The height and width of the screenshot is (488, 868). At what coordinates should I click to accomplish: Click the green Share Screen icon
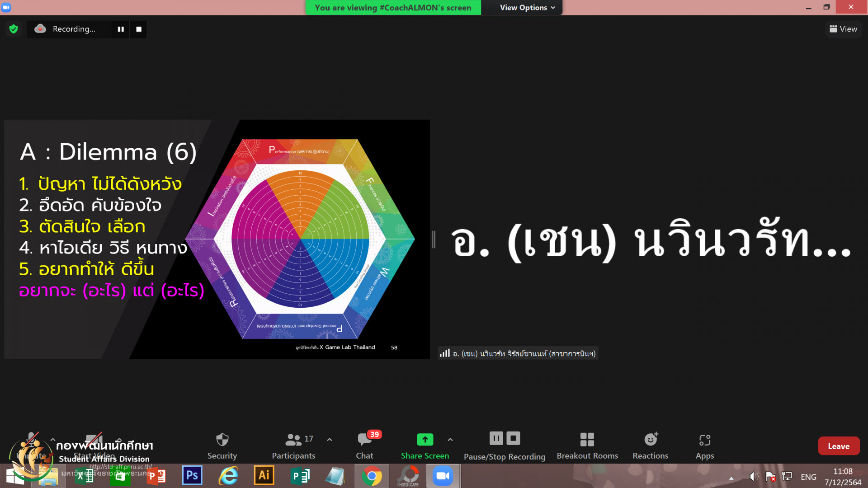click(x=425, y=439)
